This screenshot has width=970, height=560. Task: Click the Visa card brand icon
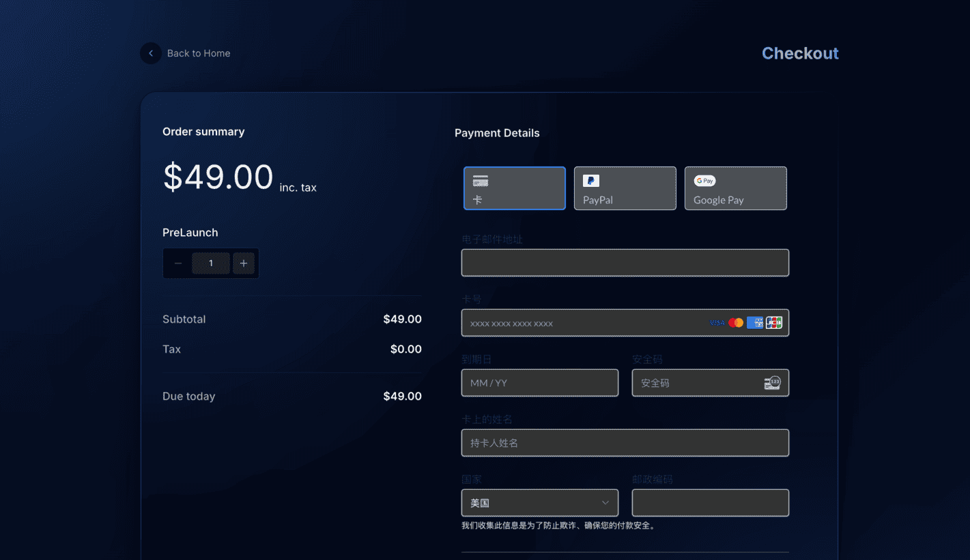point(717,323)
